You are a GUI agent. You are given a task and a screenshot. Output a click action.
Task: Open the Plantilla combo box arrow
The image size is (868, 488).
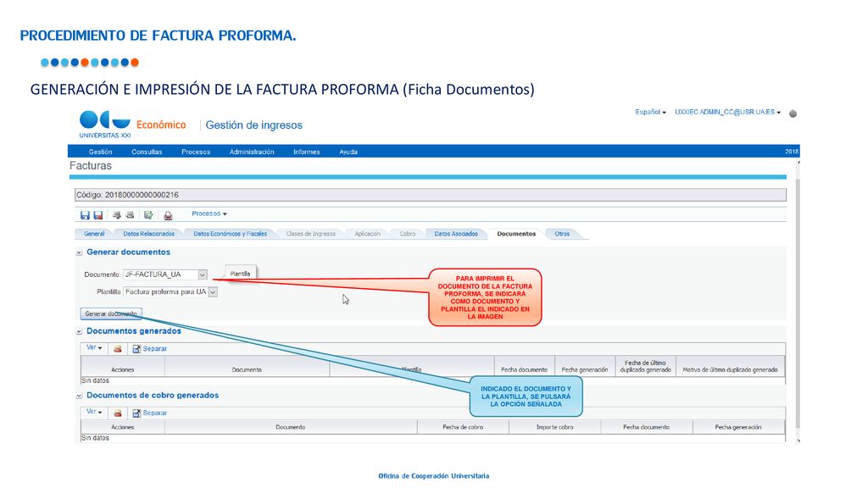point(213,292)
